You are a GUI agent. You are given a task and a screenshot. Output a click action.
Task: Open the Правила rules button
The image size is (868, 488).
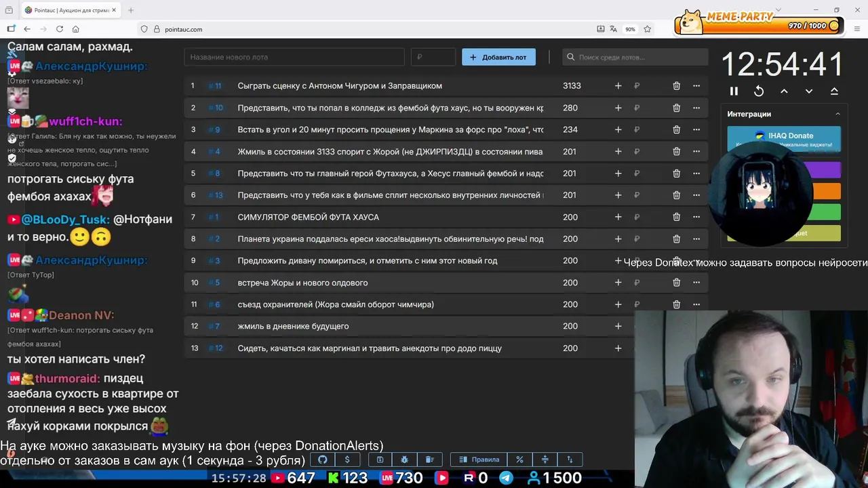tap(479, 460)
